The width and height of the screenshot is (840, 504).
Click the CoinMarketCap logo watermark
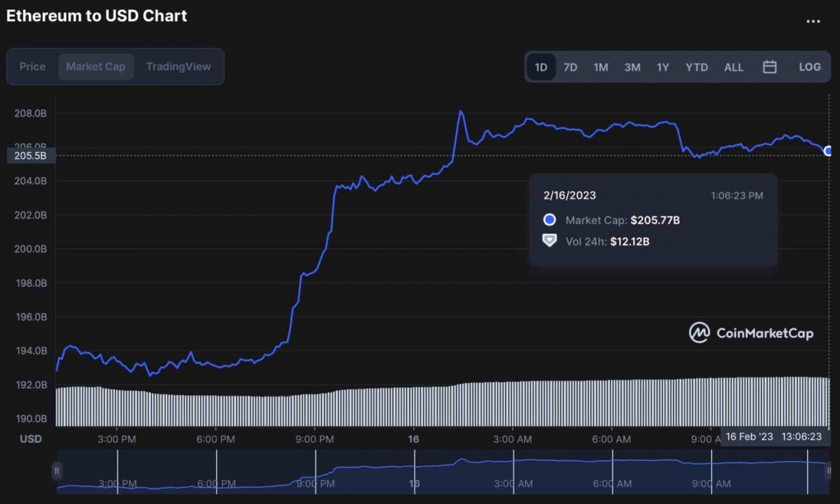point(751,333)
